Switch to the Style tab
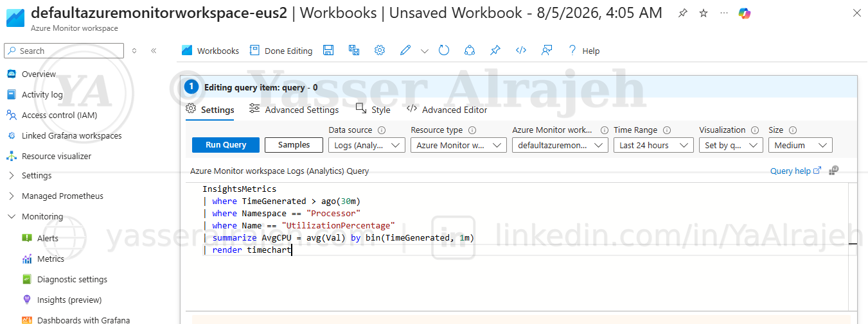This screenshot has width=868, height=324. [x=373, y=110]
